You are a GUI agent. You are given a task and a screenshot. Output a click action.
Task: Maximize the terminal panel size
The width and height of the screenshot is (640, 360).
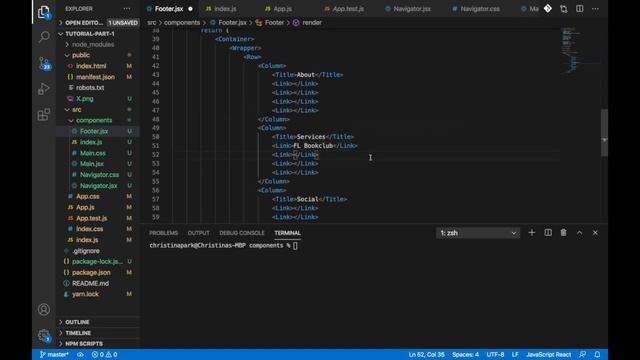[x=580, y=233]
